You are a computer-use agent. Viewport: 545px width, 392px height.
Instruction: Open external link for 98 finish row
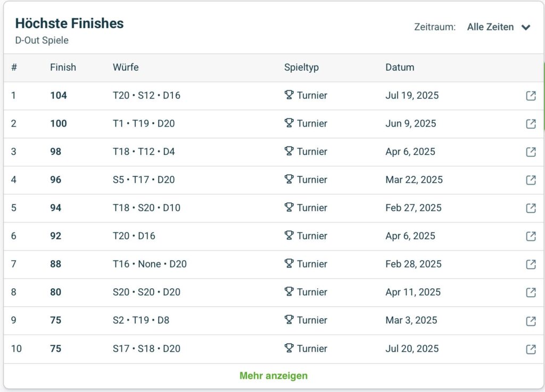pyautogui.click(x=531, y=152)
